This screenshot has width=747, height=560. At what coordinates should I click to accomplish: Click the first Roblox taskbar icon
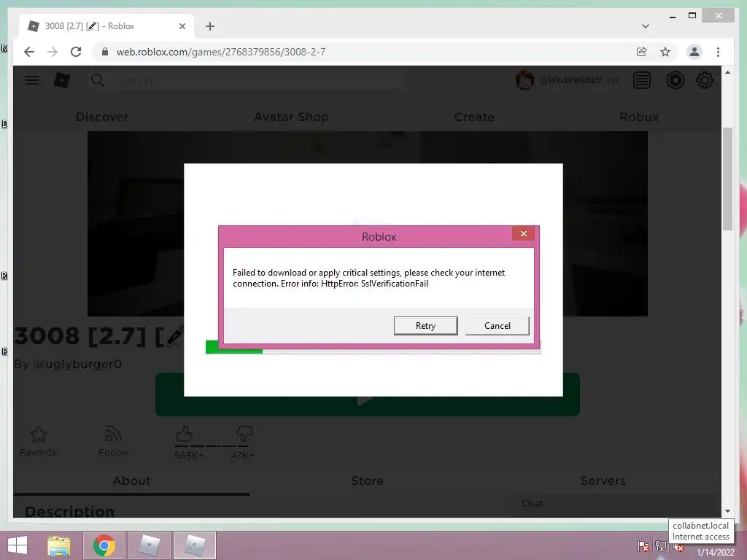[x=150, y=545]
